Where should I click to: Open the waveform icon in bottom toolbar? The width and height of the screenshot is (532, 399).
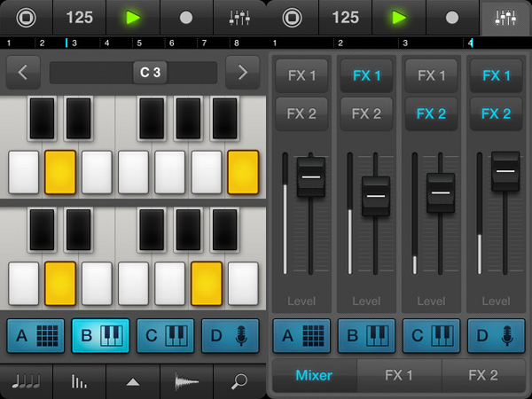click(186, 381)
